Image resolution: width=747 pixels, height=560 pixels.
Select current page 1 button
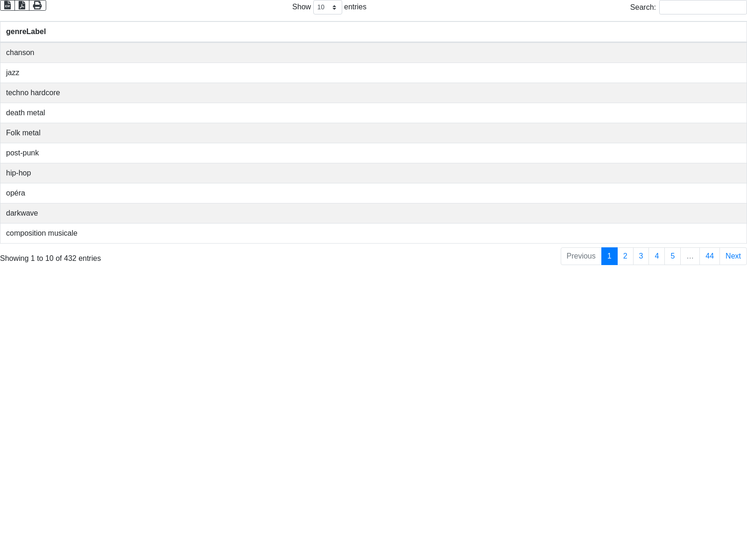[x=609, y=256]
